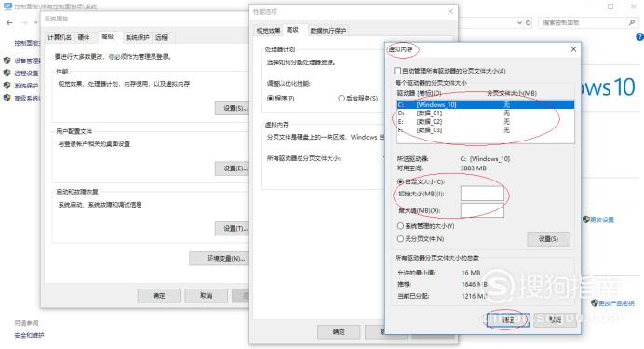Click the search magnifier icon in Control Panel
The width and height of the screenshot is (644, 349).
click(631, 22)
